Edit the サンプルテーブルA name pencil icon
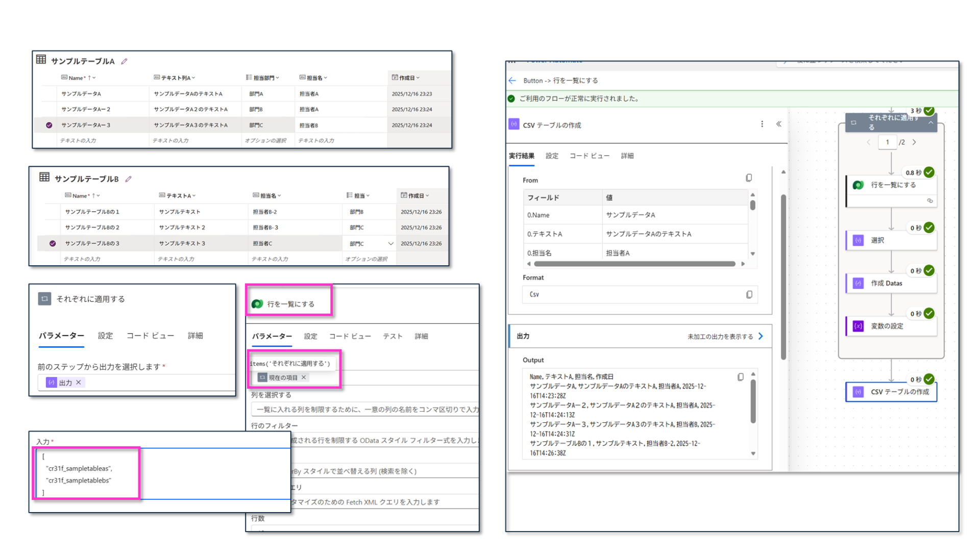This screenshot has width=980, height=556. [x=124, y=61]
